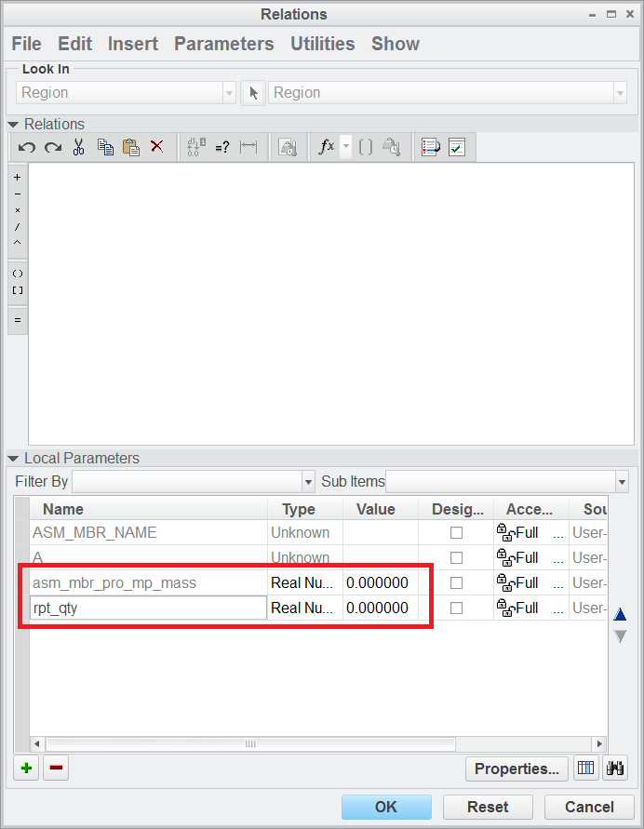Remove parameter with red minus button

tap(56, 768)
